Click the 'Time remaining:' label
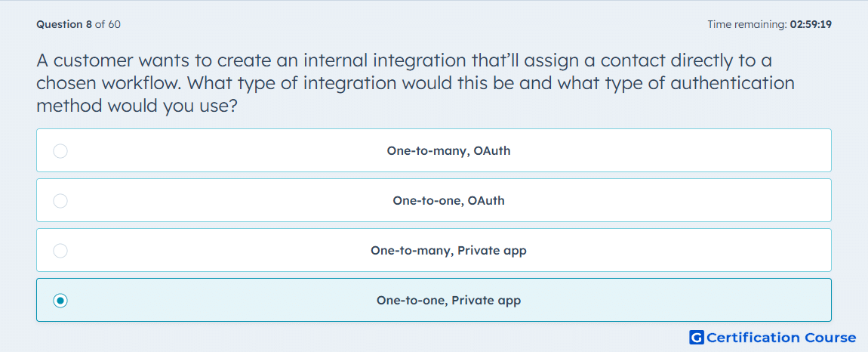 [x=747, y=24]
